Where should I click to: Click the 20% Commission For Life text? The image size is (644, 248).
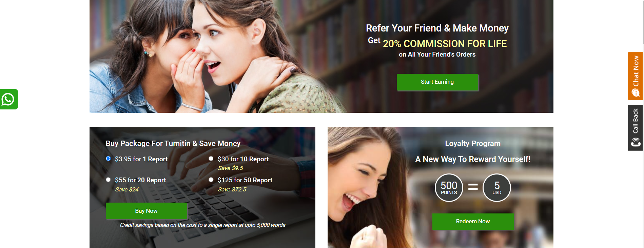445,44
